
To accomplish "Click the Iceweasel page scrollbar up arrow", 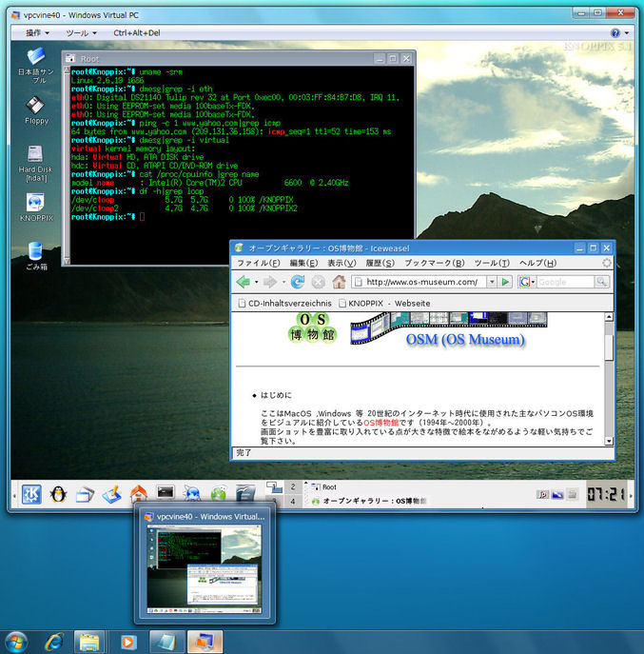I will pyautogui.click(x=609, y=317).
